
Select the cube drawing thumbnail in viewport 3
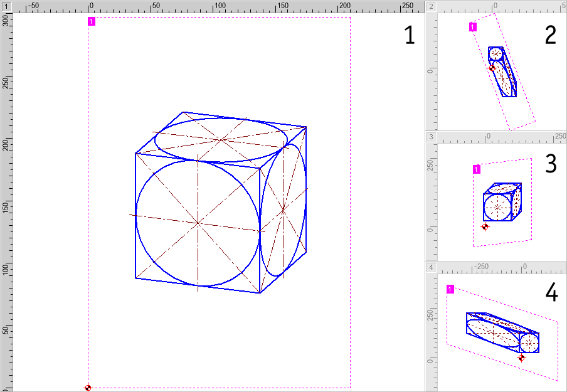click(502, 202)
